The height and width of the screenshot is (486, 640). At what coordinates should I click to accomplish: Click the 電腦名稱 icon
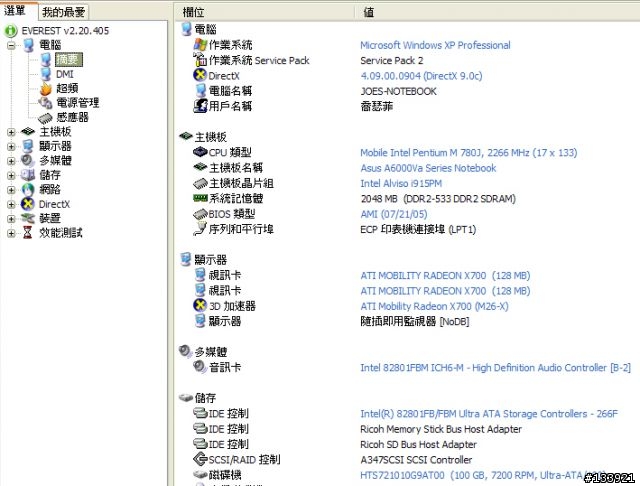coord(200,91)
